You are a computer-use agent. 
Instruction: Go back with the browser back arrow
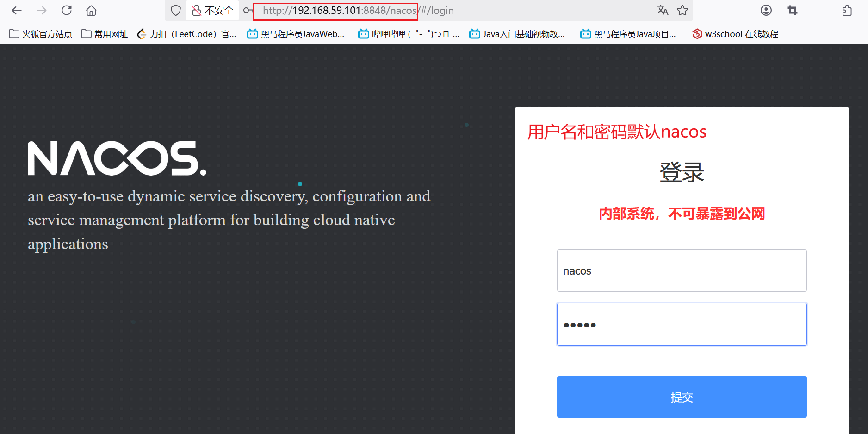pyautogui.click(x=17, y=10)
